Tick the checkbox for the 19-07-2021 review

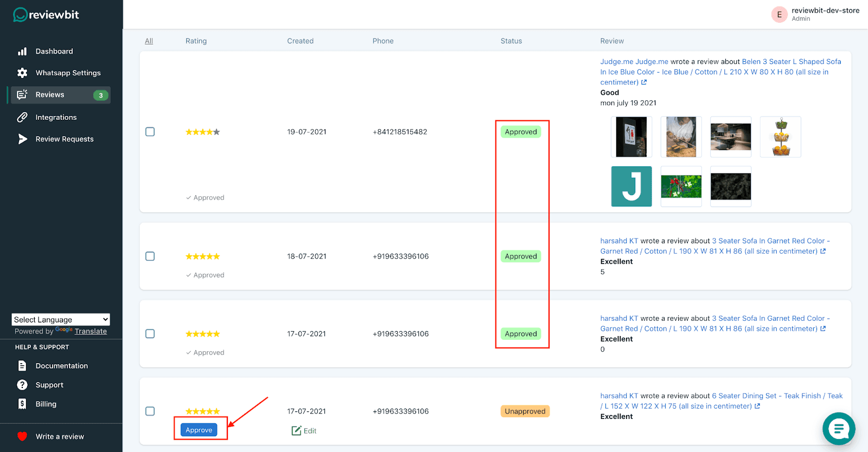click(150, 132)
